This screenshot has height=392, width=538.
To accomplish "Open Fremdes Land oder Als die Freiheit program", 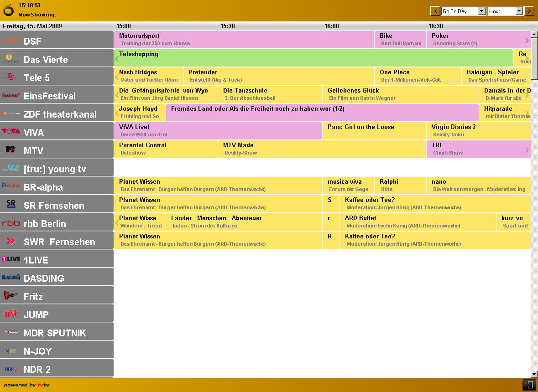I will coord(322,112).
